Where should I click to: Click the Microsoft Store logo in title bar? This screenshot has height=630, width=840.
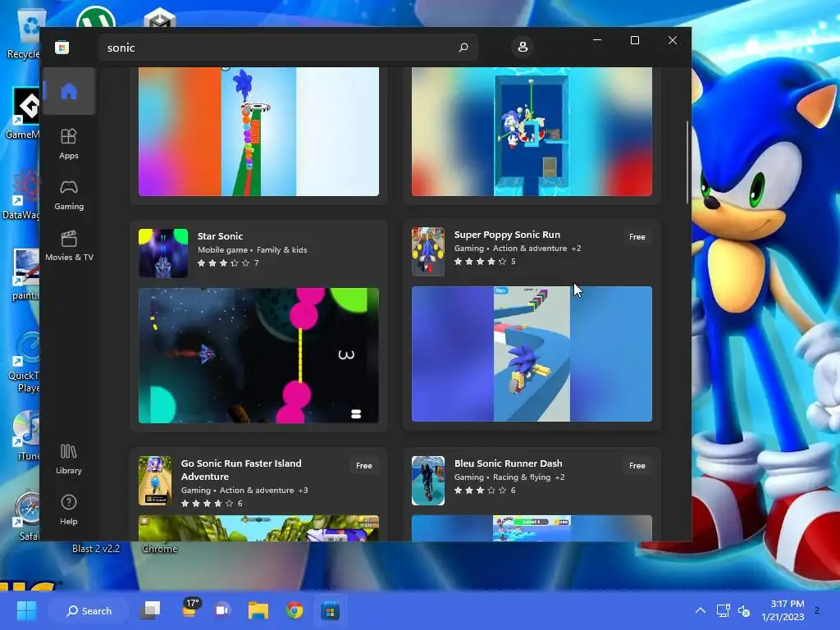pos(62,47)
